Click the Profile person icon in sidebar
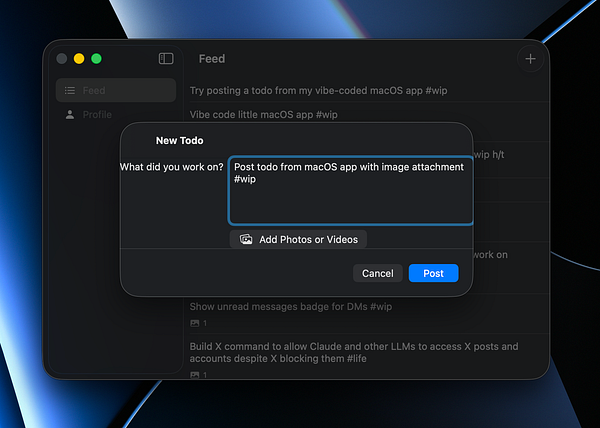 (x=70, y=114)
